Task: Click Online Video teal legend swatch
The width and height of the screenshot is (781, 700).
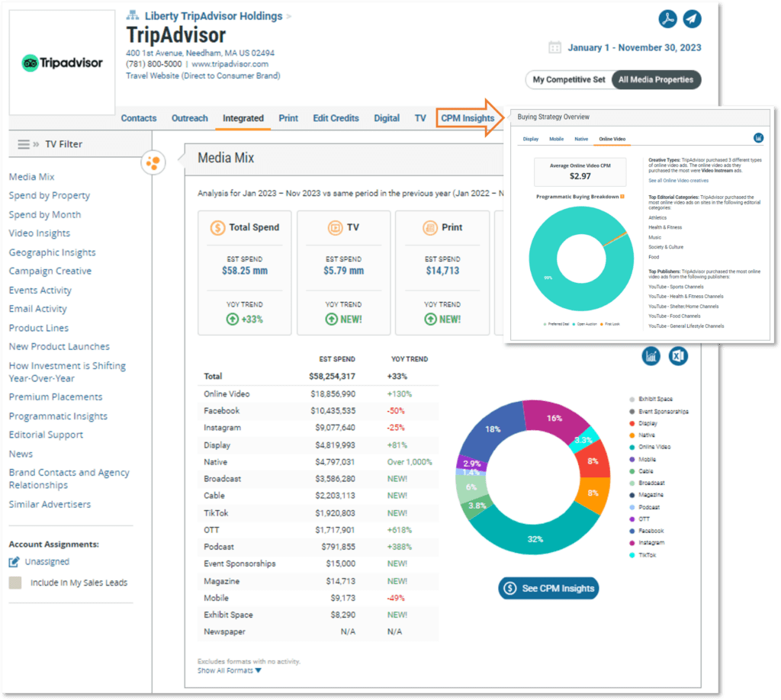Action: click(x=632, y=447)
